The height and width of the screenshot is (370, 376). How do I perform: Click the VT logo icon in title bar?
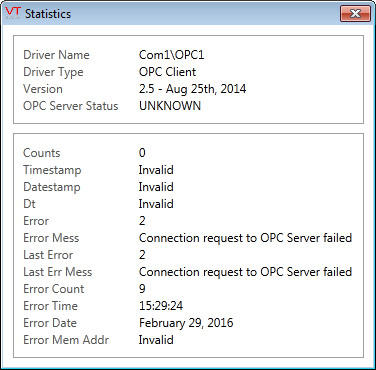pyautogui.click(x=13, y=13)
